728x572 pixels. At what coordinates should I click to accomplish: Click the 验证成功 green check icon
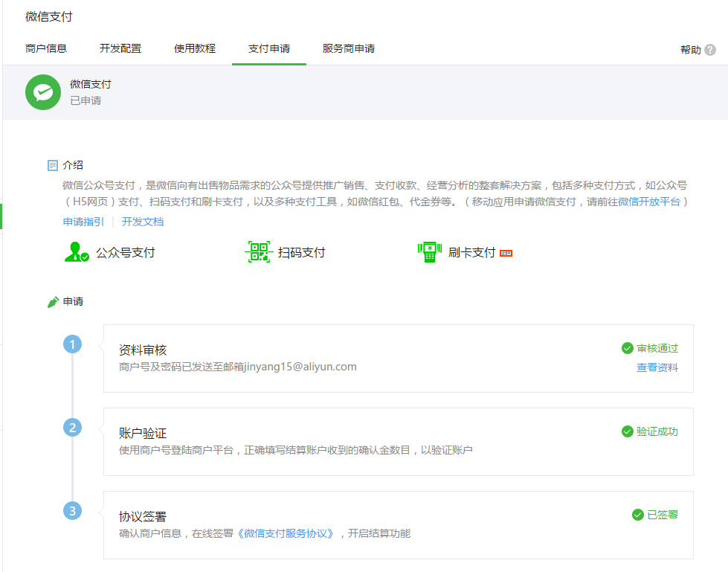click(x=628, y=431)
